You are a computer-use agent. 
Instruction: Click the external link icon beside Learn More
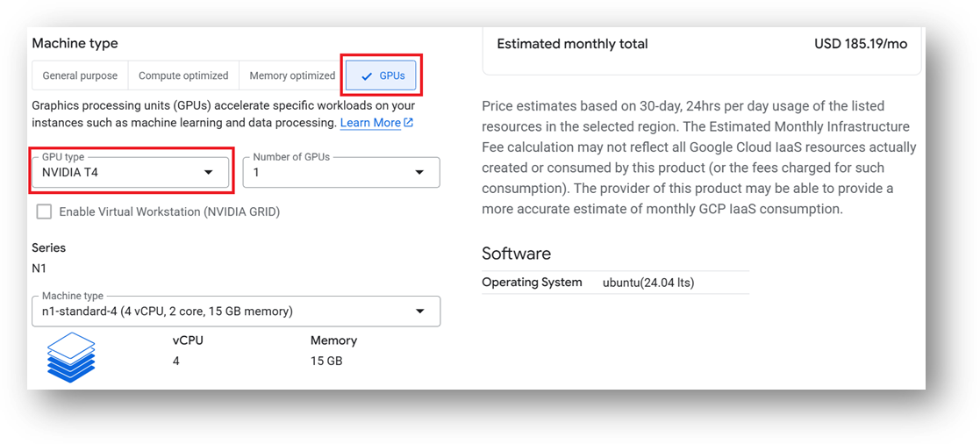[408, 123]
